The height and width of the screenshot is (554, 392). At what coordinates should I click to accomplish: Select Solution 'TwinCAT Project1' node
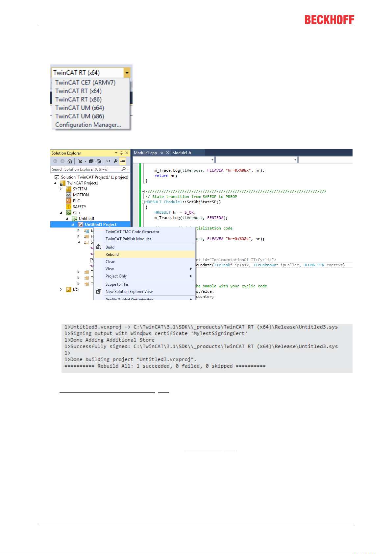click(94, 177)
